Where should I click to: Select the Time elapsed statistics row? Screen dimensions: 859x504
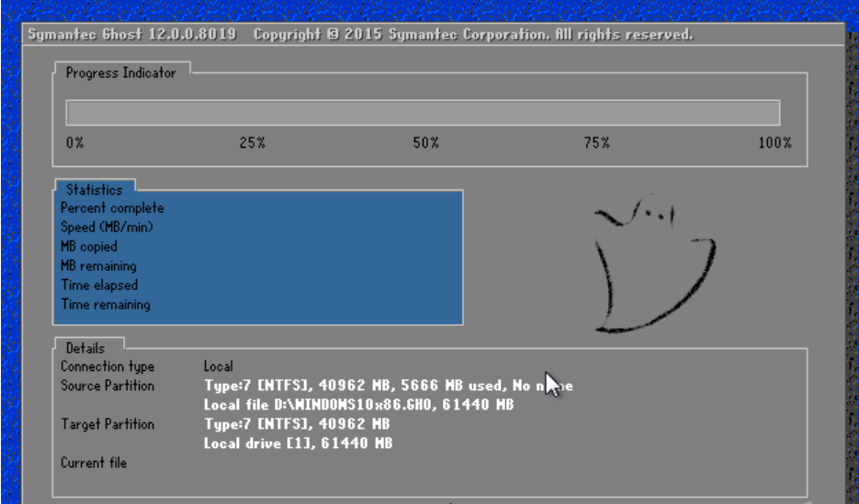point(99,286)
